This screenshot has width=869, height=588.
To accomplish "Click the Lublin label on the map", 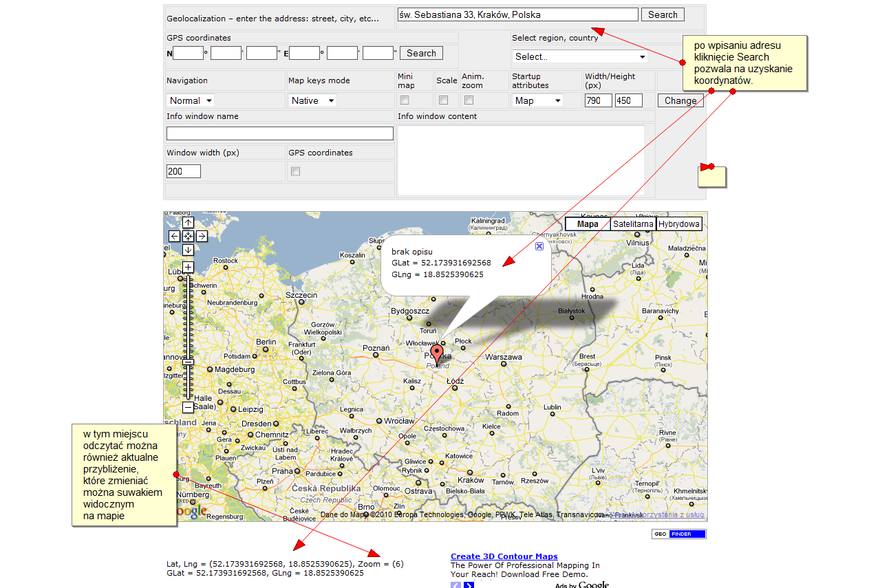I will [x=552, y=407].
